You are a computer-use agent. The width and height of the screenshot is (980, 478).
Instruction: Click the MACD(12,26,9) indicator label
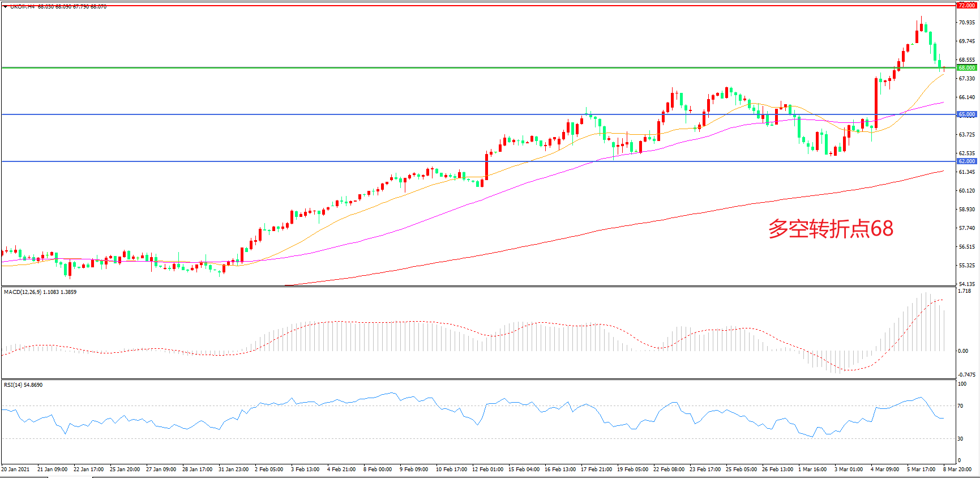click(x=23, y=292)
